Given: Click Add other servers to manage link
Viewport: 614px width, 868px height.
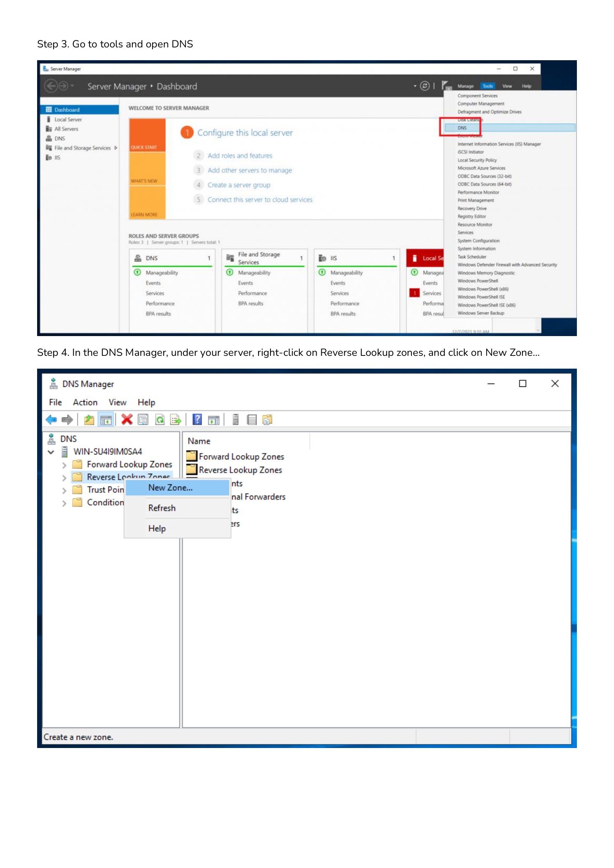Looking at the screenshot, I should [250, 170].
